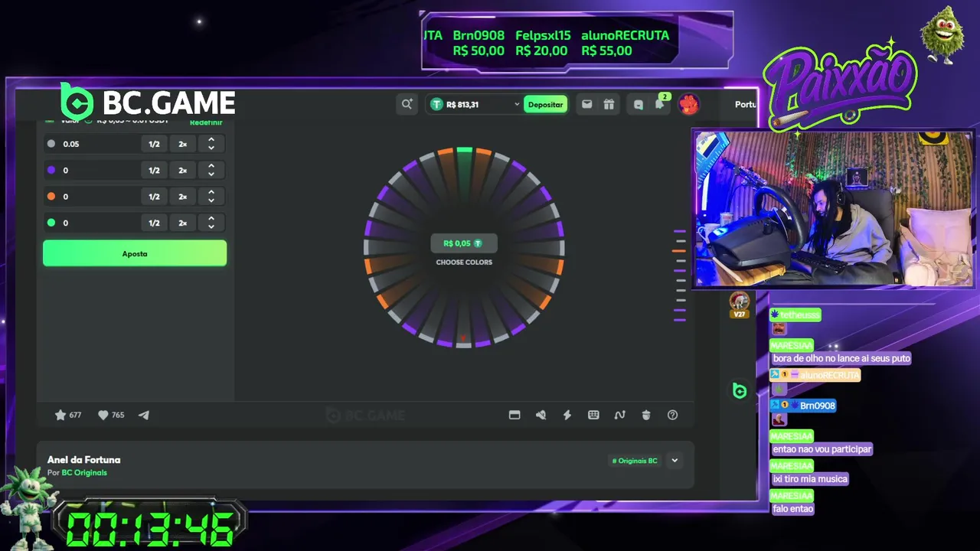The height and width of the screenshot is (551, 980).
Task: Click alunoRECRUTA username in chat
Action: coord(828,375)
